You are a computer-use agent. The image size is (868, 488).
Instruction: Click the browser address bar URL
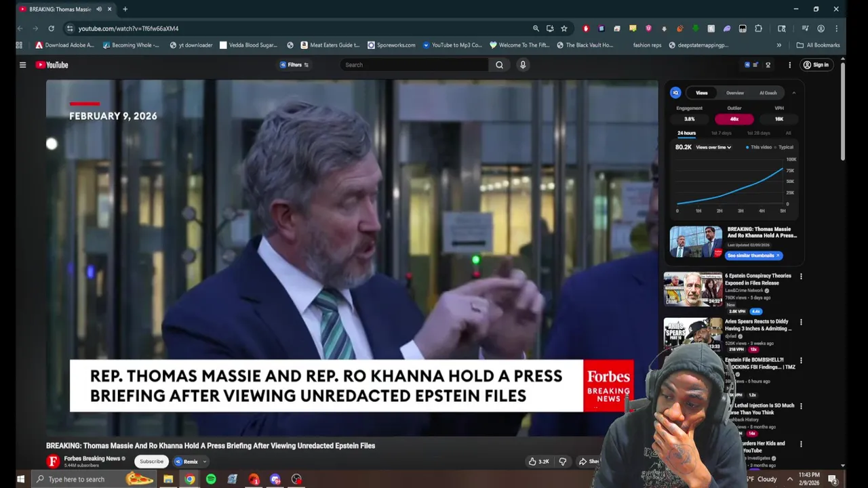[128, 28]
